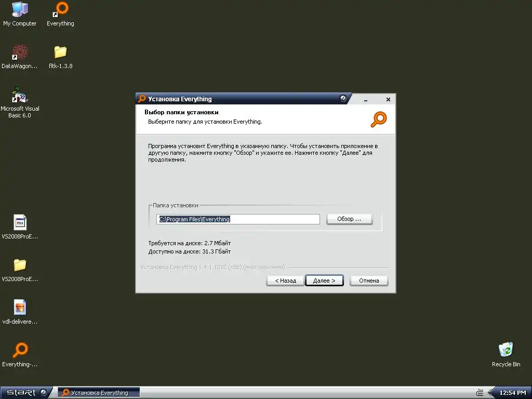
Task: Close the Everything installer window
Action: tap(388, 99)
